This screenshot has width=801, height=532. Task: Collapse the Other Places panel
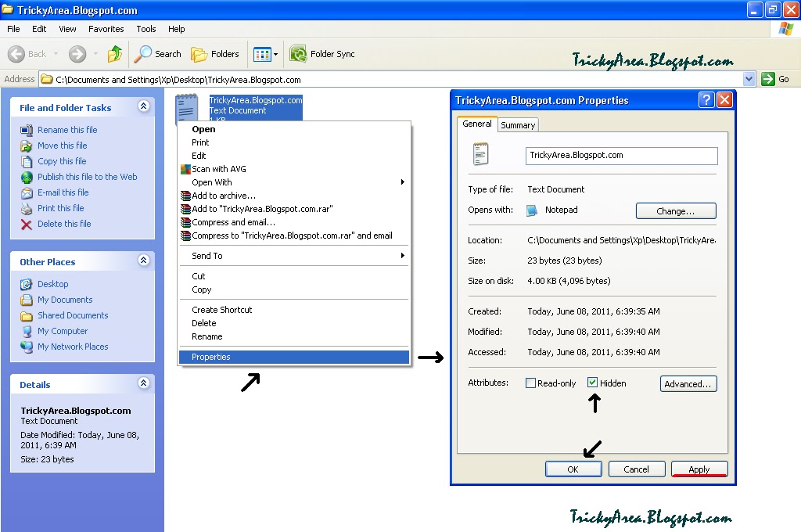click(x=144, y=260)
